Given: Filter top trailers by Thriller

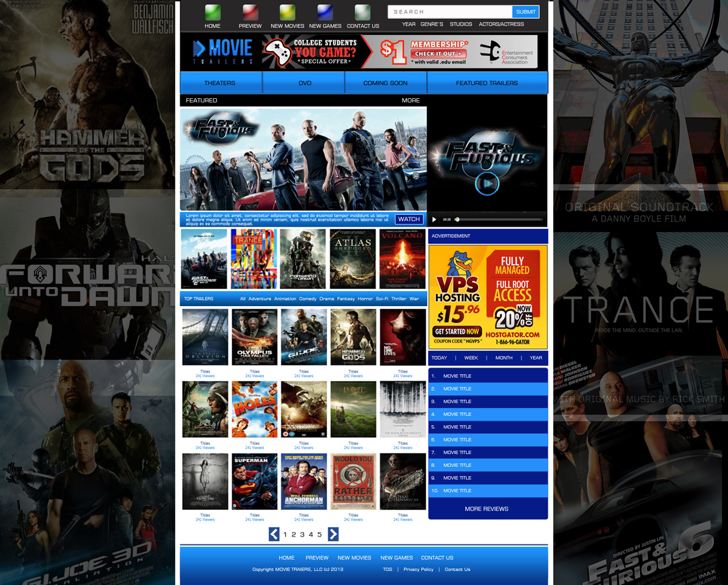Looking at the screenshot, I should point(399,299).
